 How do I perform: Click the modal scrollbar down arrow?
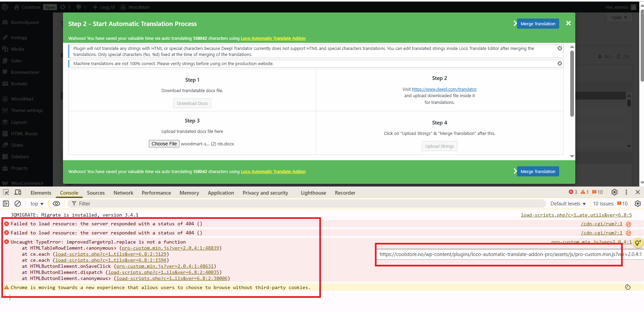(572, 156)
